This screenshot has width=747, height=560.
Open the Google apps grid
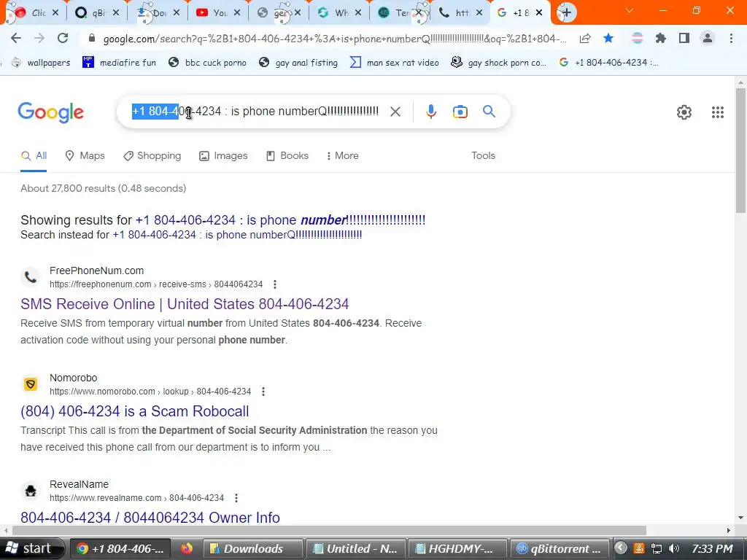718,112
